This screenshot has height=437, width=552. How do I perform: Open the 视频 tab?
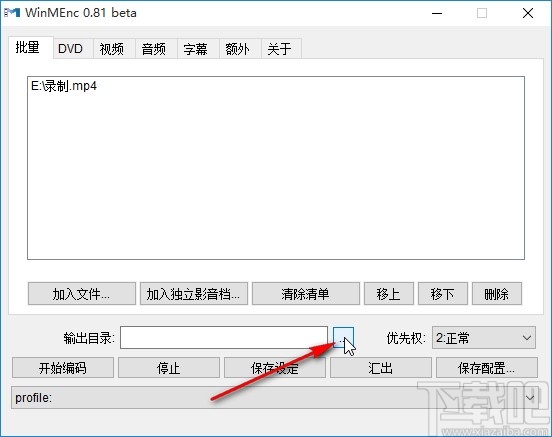coord(114,49)
